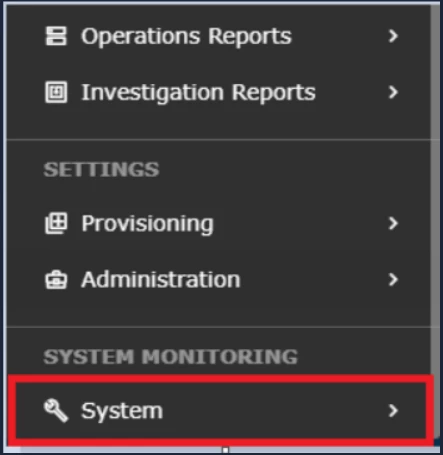443x455 pixels.
Task: Click the SETTINGS section header
Action: 101,169
